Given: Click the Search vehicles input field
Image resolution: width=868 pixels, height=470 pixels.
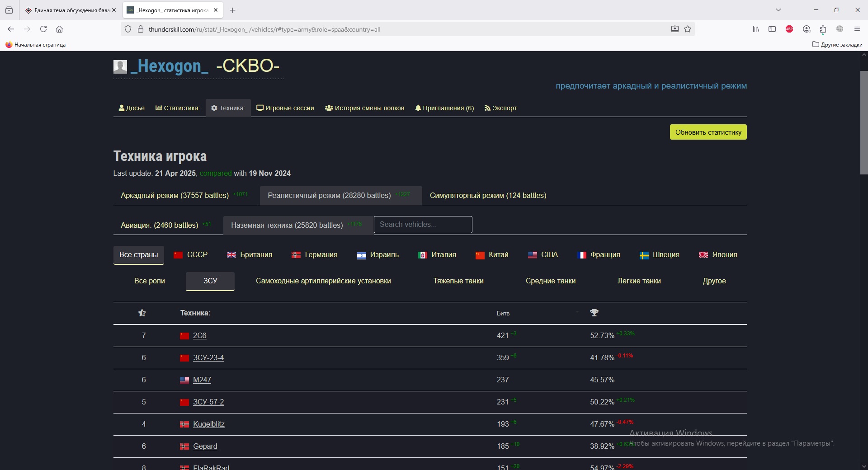Looking at the screenshot, I should (423, 225).
